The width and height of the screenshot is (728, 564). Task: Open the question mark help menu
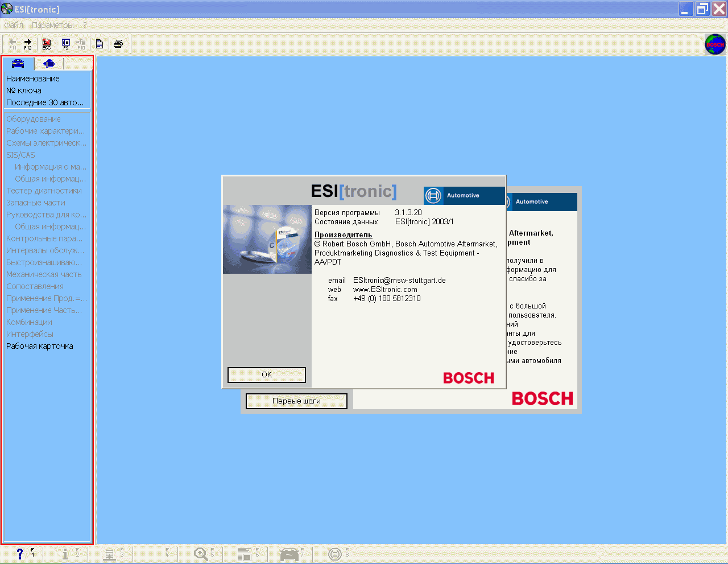[x=85, y=25]
